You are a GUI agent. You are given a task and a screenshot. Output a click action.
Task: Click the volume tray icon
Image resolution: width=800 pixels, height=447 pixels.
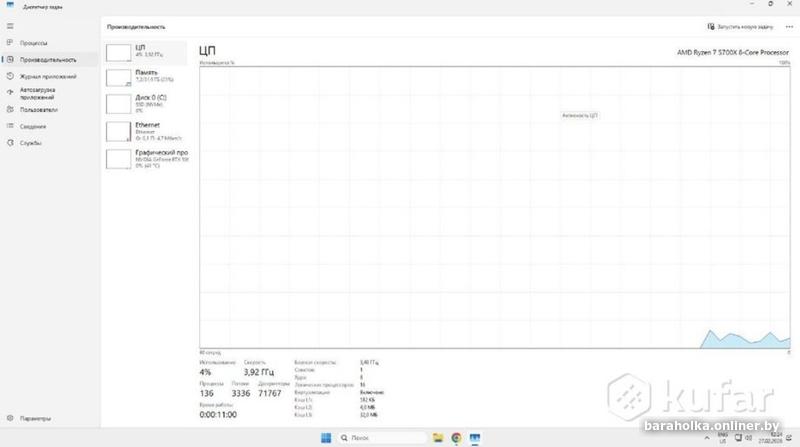tap(748, 438)
